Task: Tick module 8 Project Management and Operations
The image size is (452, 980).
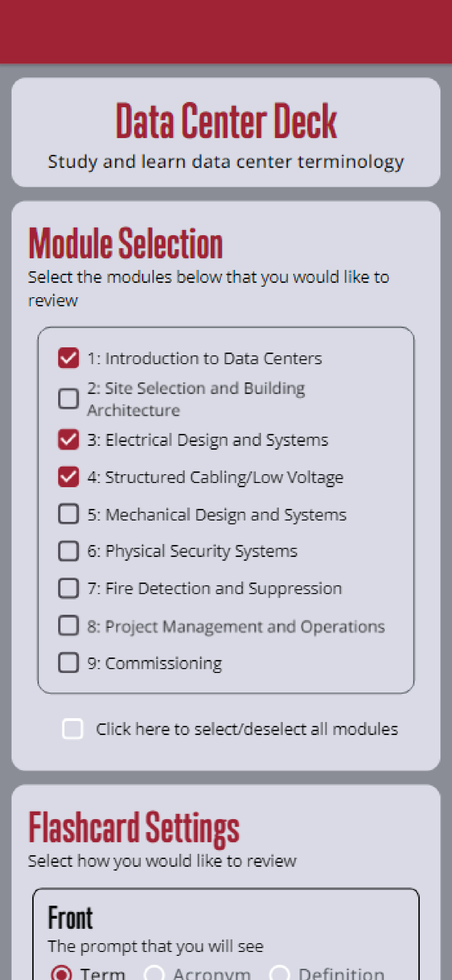Action: [x=68, y=626]
